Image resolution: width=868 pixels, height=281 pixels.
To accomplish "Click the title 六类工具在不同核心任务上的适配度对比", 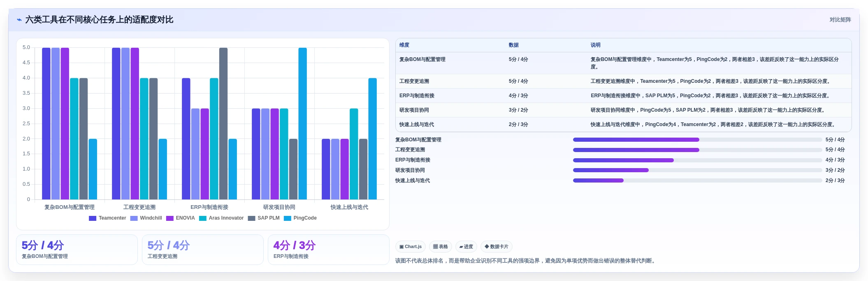I will [x=99, y=20].
